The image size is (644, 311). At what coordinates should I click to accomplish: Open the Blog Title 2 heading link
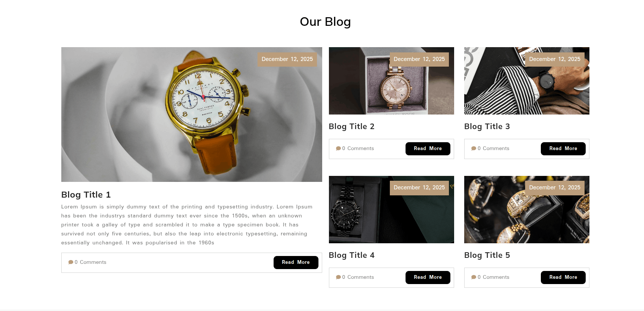pos(352,126)
